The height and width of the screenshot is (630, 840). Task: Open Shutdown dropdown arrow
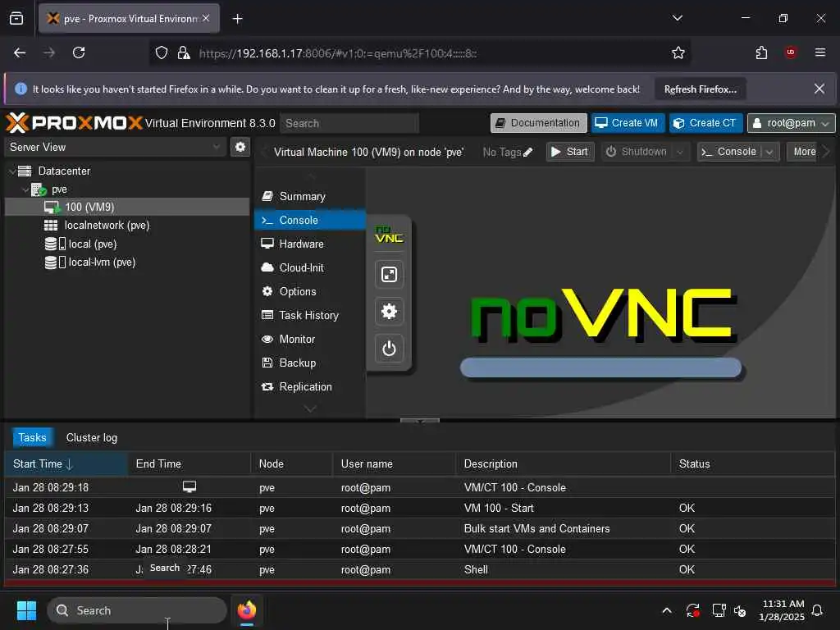[680, 152]
